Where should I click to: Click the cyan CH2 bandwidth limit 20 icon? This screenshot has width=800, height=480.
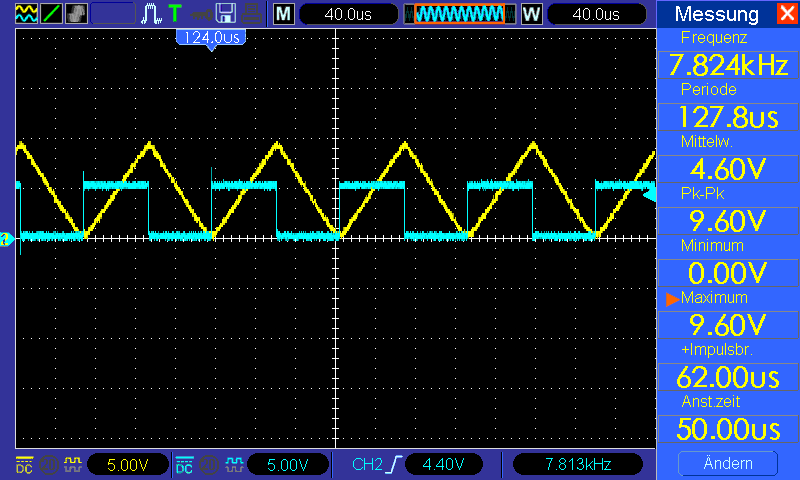tap(209, 465)
